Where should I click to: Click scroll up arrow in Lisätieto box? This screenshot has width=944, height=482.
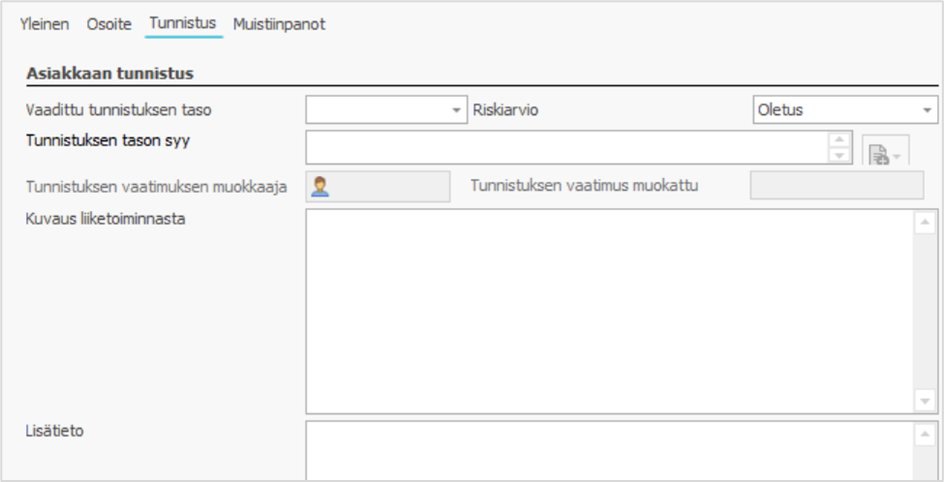pos(925,435)
